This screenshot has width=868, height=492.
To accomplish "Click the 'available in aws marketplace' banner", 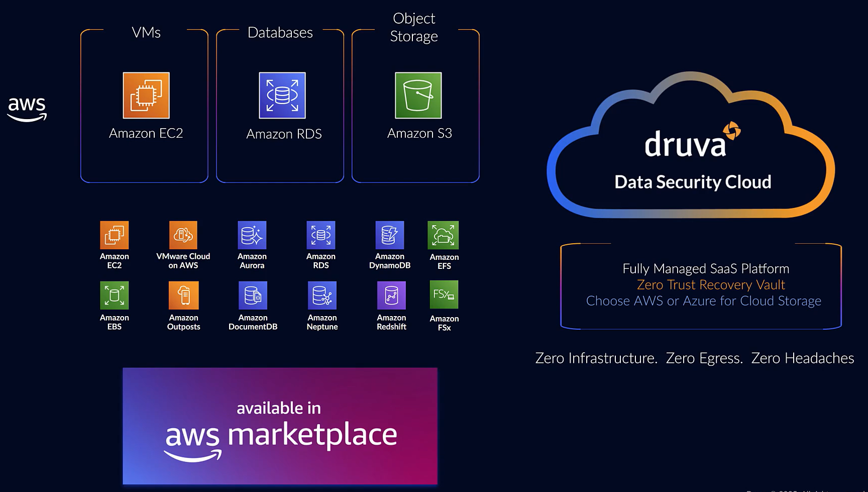I will [x=280, y=426].
